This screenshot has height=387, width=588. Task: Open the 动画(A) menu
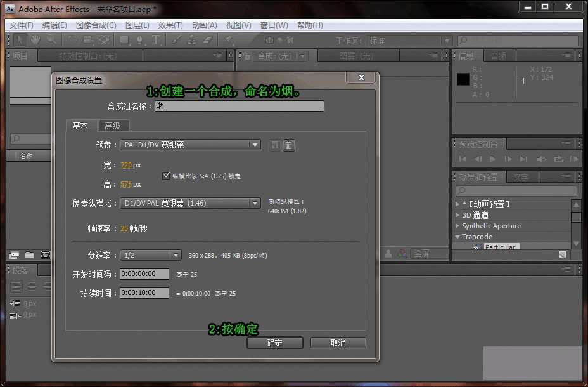(x=205, y=25)
